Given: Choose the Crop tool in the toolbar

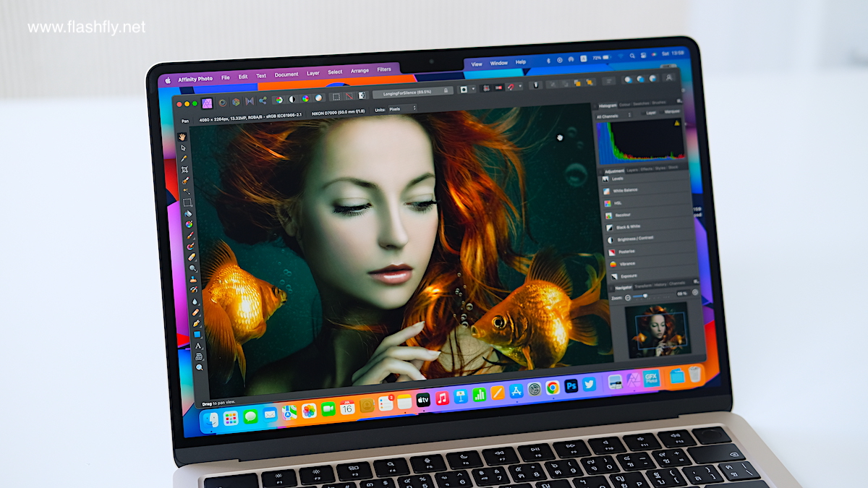Looking at the screenshot, I should pyautogui.click(x=184, y=169).
